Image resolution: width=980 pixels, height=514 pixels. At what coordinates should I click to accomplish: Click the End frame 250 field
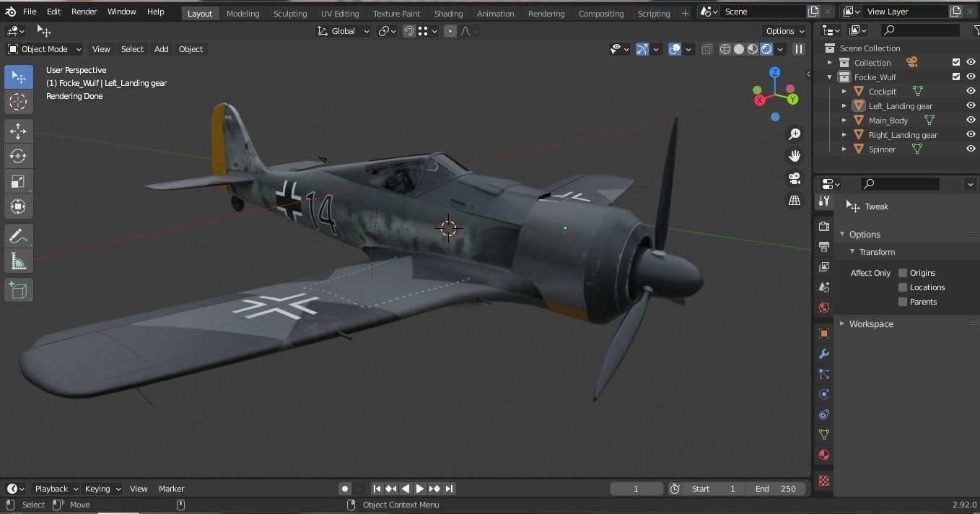[776, 489]
